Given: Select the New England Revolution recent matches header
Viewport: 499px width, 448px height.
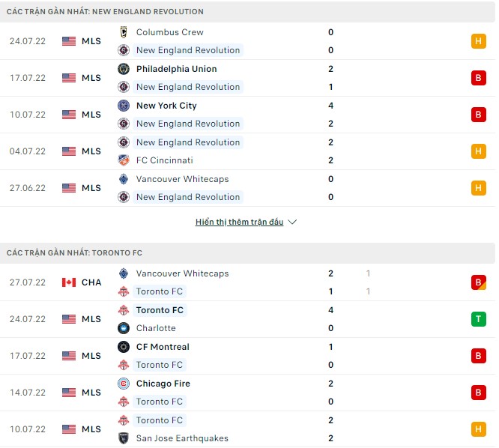Looking at the screenshot, I should pos(105,12).
